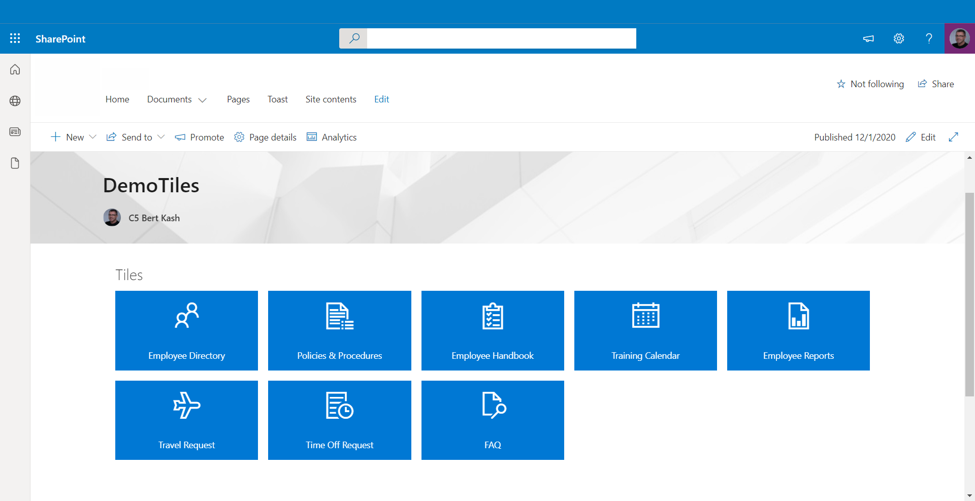The height and width of the screenshot is (501, 975).
Task: Open the New dropdown chevron
Action: pos(93,137)
